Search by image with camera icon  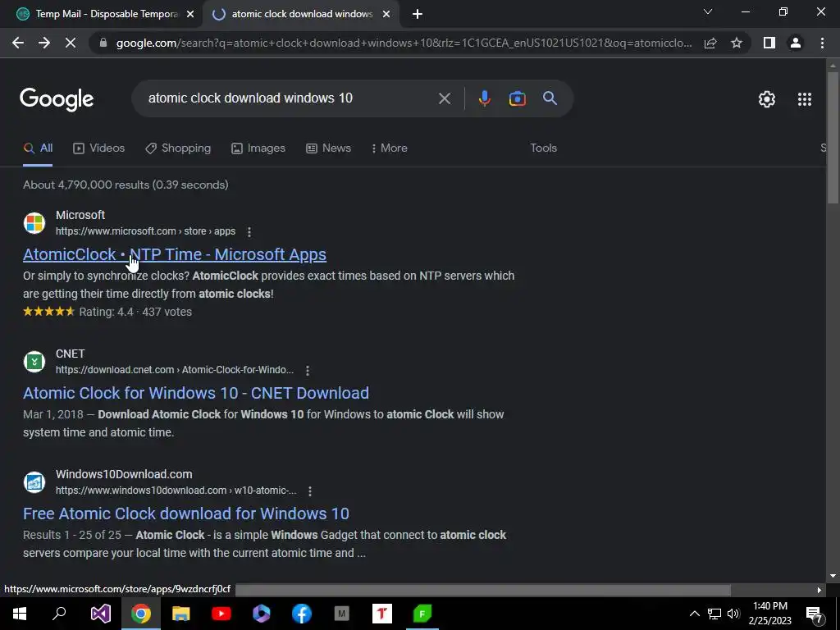point(517,98)
